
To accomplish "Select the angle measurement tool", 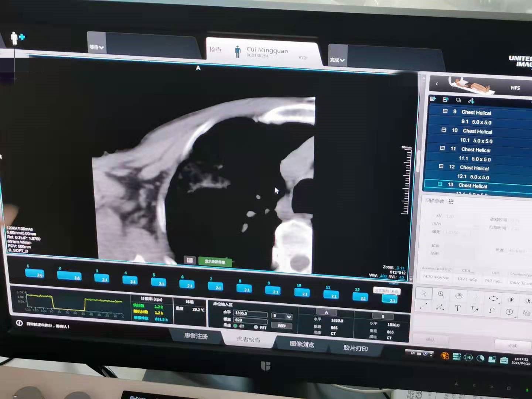I will [x=440, y=307].
